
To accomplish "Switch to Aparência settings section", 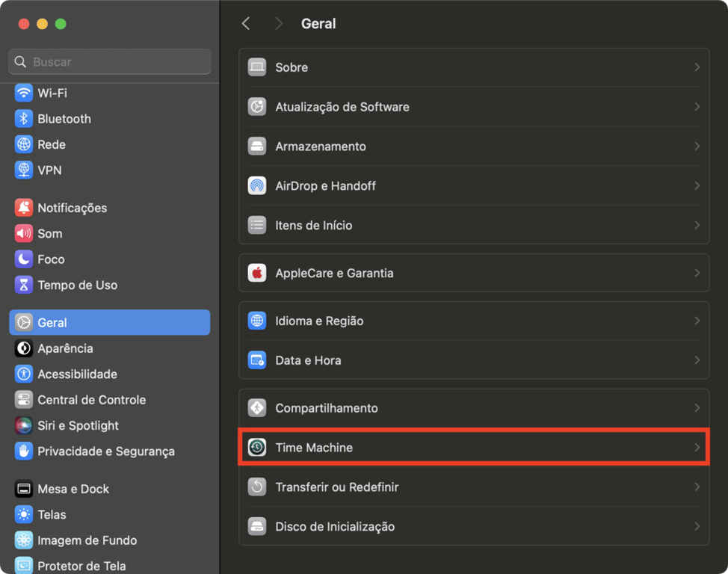I will pos(65,348).
